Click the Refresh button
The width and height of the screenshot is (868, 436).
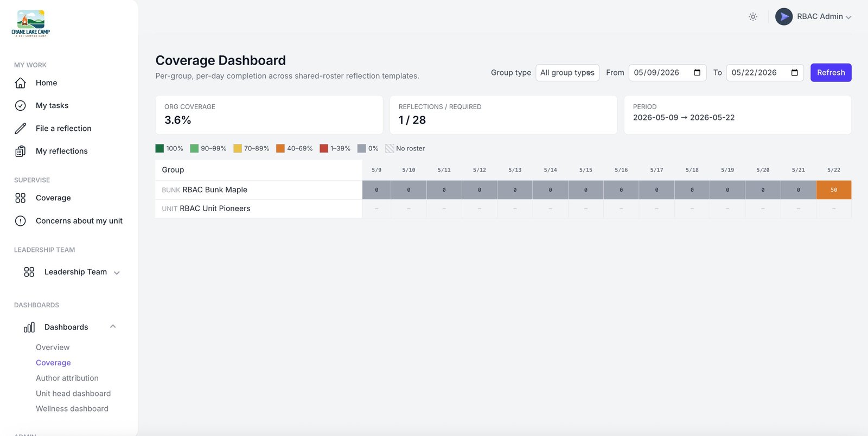(x=831, y=73)
